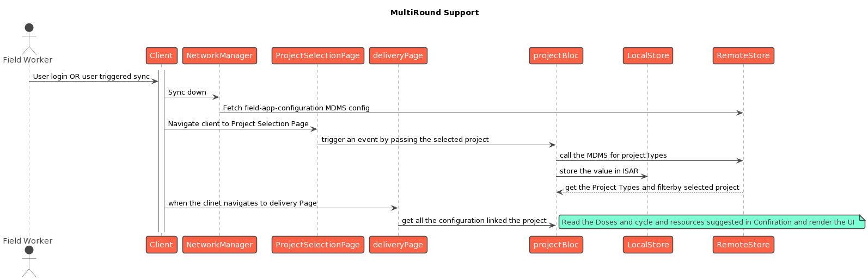Image resolution: width=868 pixels, height=280 pixels.
Task: Click 'store the value in ISAR' message
Action: click(x=599, y=171)
